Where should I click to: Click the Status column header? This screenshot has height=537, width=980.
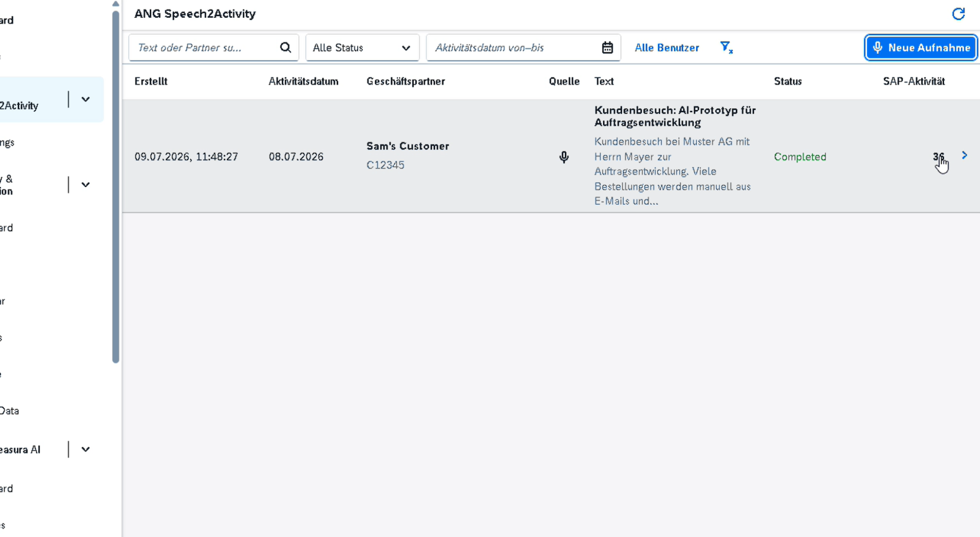click(788, 81)
